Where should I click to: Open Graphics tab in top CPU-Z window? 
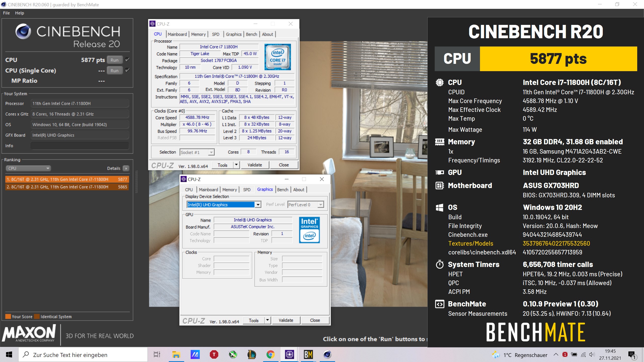[233, 34]
